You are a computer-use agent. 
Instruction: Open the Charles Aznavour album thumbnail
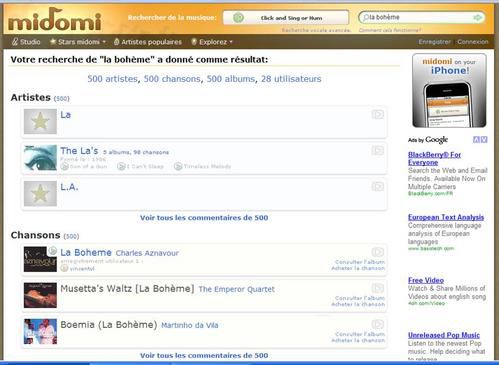[40, 259]
